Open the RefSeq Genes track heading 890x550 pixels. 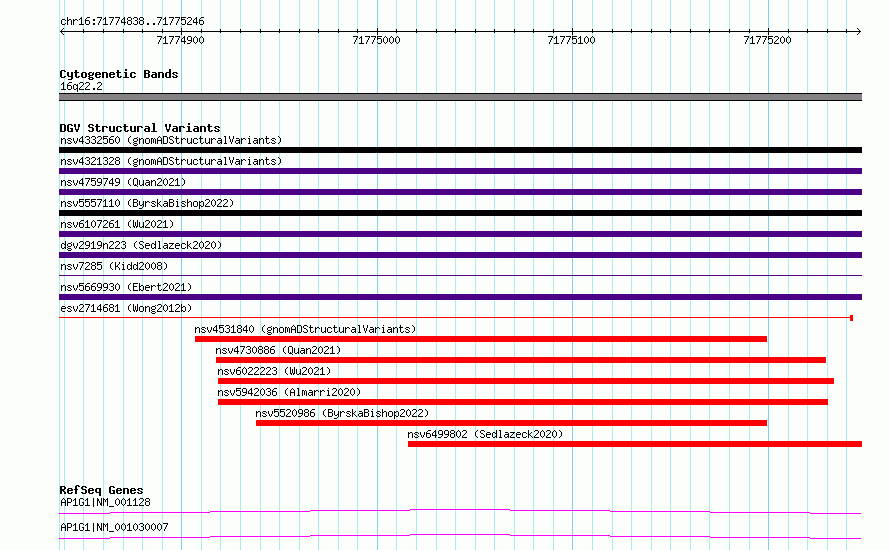pos(101,490)
